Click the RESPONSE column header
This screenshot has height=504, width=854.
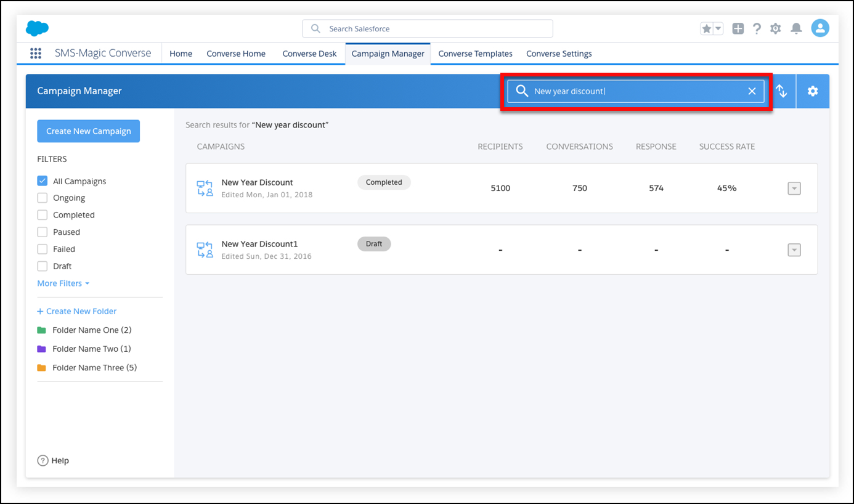(x=656, y=147)
